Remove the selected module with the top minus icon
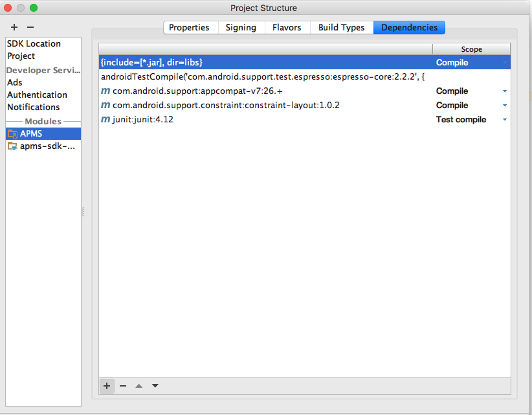The height and width of the screenshot is (415, 532). tap(30, 27)
